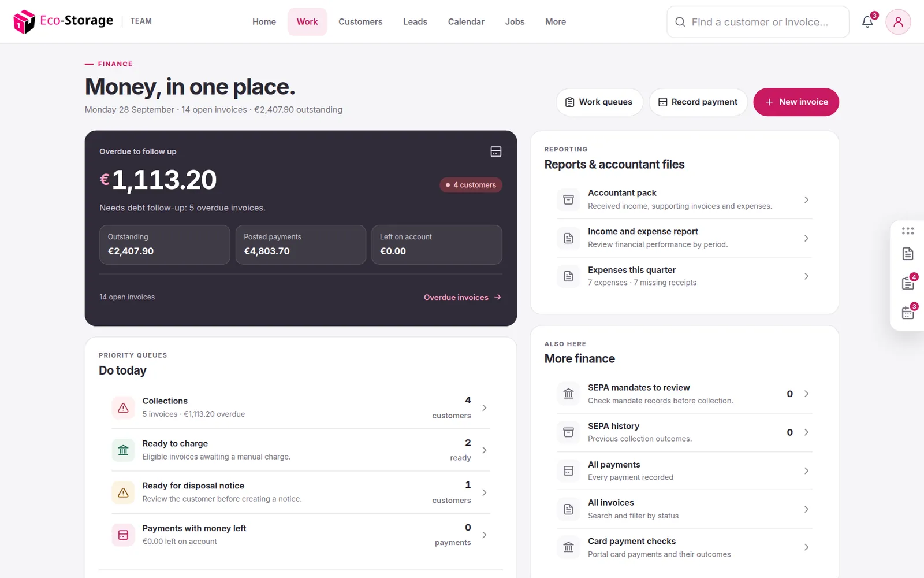Open the notifications bell
924x578 pixels.
click(867, 22)
